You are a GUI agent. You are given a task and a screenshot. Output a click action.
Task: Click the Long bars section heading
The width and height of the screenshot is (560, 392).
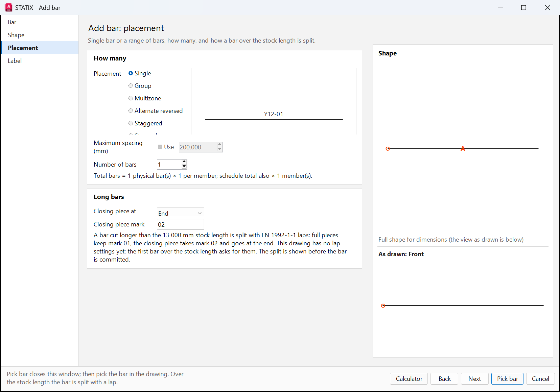tap(109, 197)
